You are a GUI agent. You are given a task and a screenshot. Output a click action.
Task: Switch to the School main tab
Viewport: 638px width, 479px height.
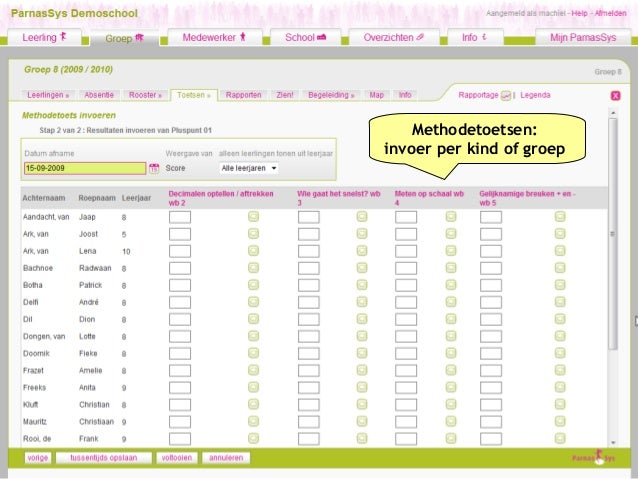(x=306, y=37)
